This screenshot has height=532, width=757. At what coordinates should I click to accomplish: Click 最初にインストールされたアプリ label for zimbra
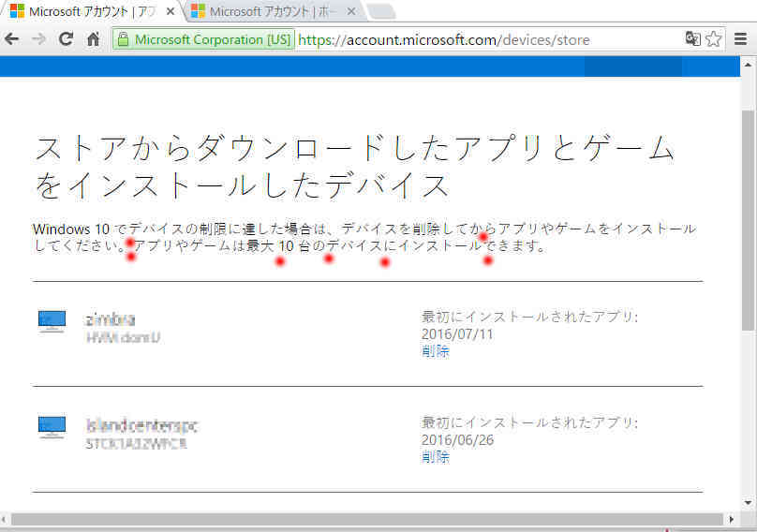[529, 317]
